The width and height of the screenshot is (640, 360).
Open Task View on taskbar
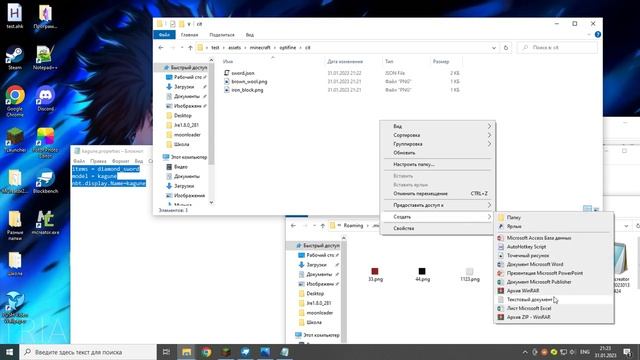pyautogui.click(x=166, y=352)
